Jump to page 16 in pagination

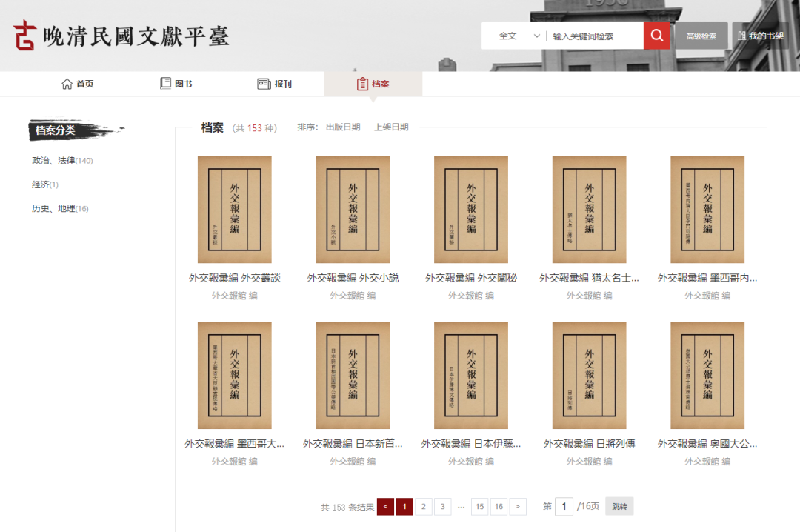(499, 507)
